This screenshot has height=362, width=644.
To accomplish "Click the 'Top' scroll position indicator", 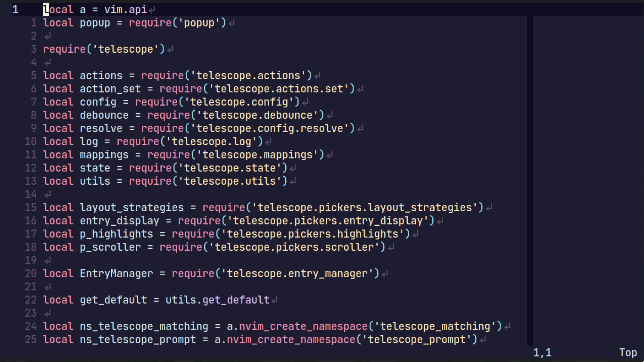I will (628, 353).
